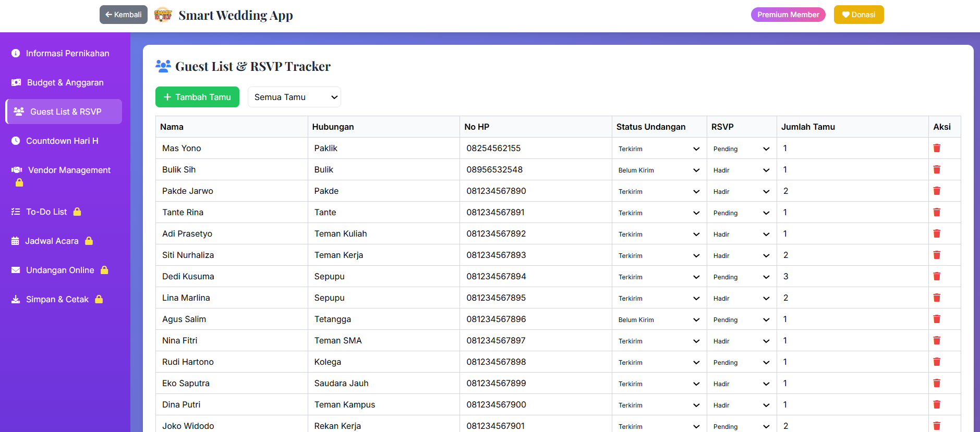Click lock icon next to Undangan Online
Screen dimensions: 980x432
pos(104,270)
